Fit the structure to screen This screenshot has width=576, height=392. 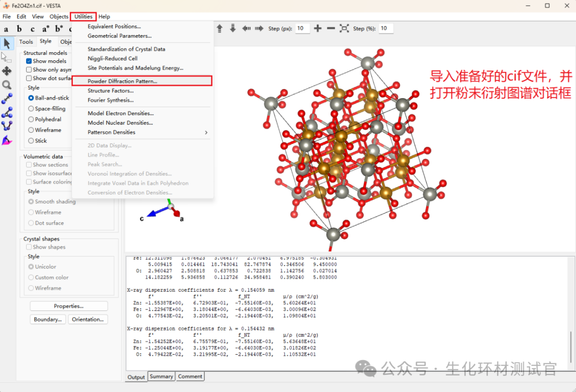point(344,28)
